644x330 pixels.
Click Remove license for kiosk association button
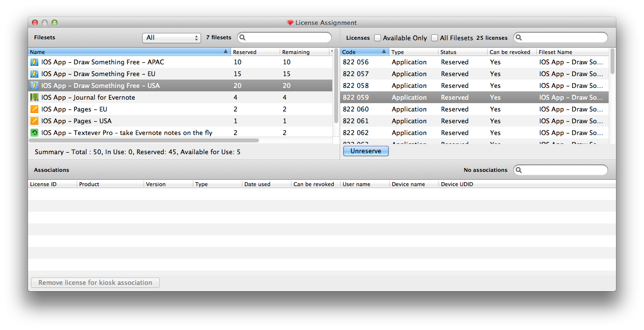click(x=95, y=283)
